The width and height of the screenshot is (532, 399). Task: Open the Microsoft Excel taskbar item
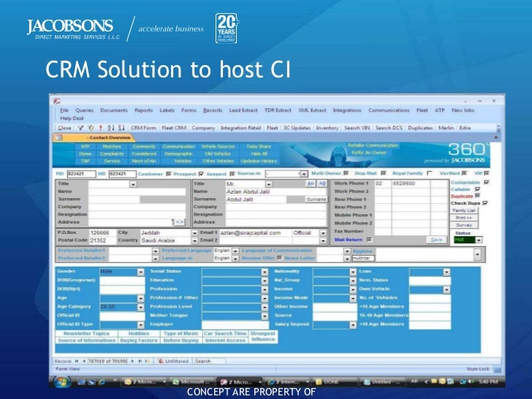click(x=193, y=382)
